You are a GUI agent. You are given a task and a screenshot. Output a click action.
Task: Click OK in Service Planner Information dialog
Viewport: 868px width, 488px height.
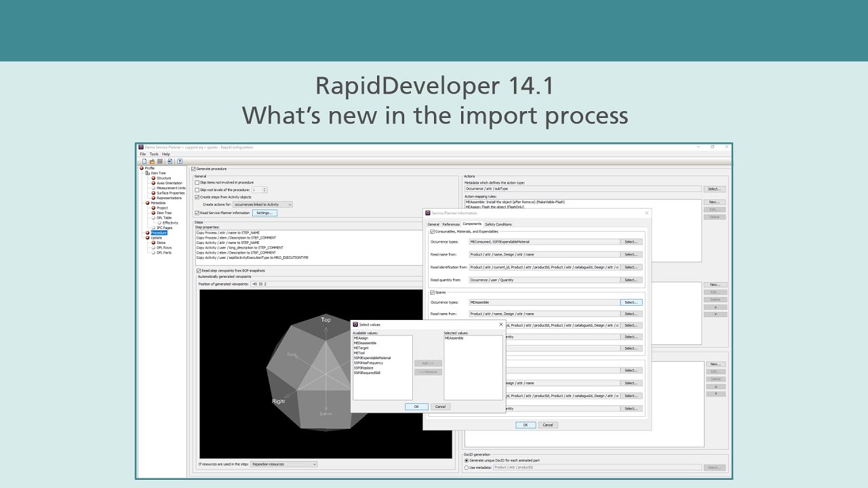525,425
